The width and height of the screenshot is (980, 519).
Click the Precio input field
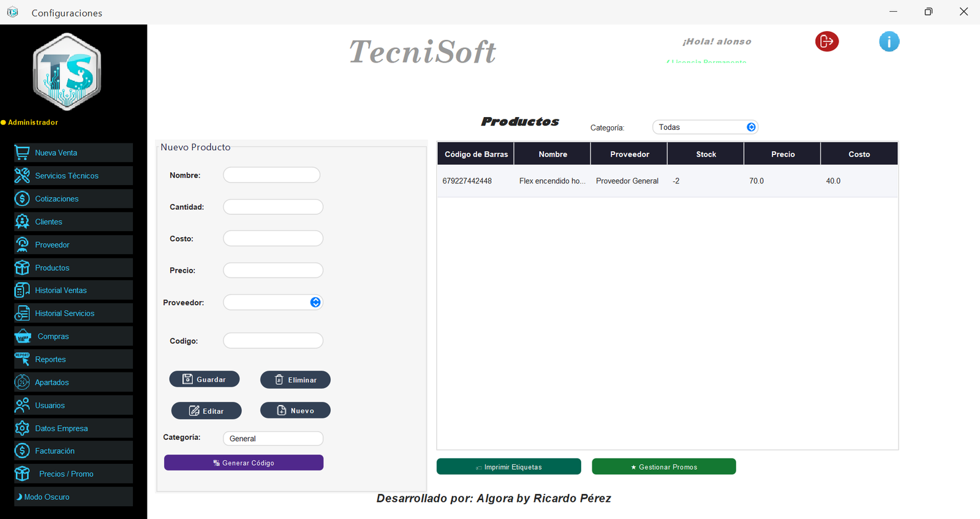tap(273, 270)
